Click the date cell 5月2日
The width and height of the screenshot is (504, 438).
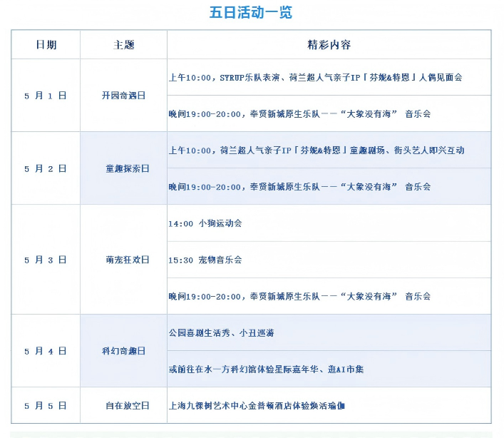click(x=46, y=168)
